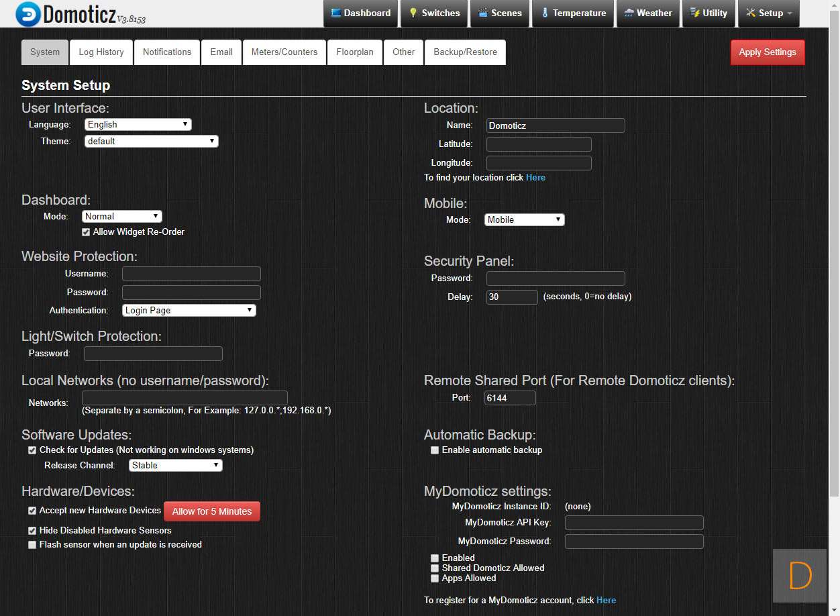840x616 pixels.
Task: Click the Temperature thermometer icon
Action: point(545,13)
